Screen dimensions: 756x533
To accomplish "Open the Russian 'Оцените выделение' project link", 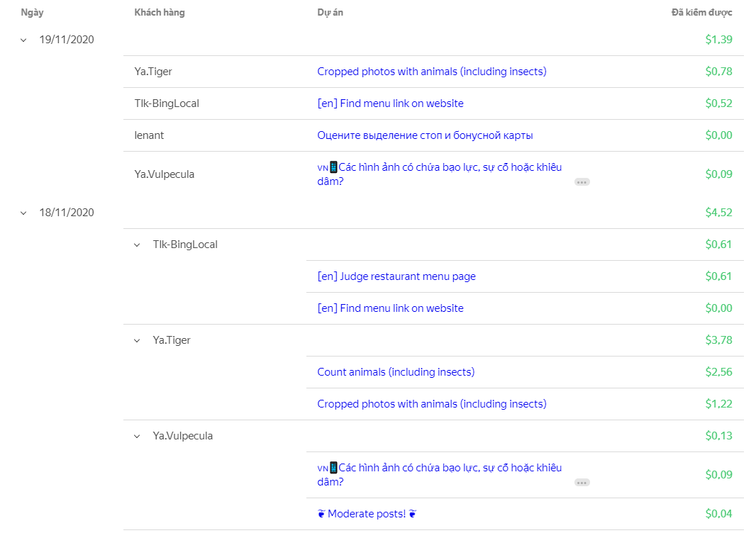I will point(425,135).
